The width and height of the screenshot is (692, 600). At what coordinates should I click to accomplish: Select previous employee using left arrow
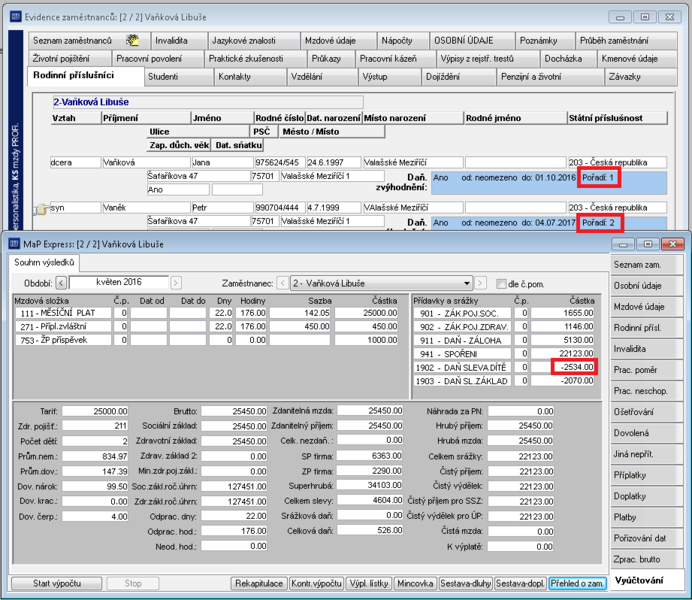[283, 283]
